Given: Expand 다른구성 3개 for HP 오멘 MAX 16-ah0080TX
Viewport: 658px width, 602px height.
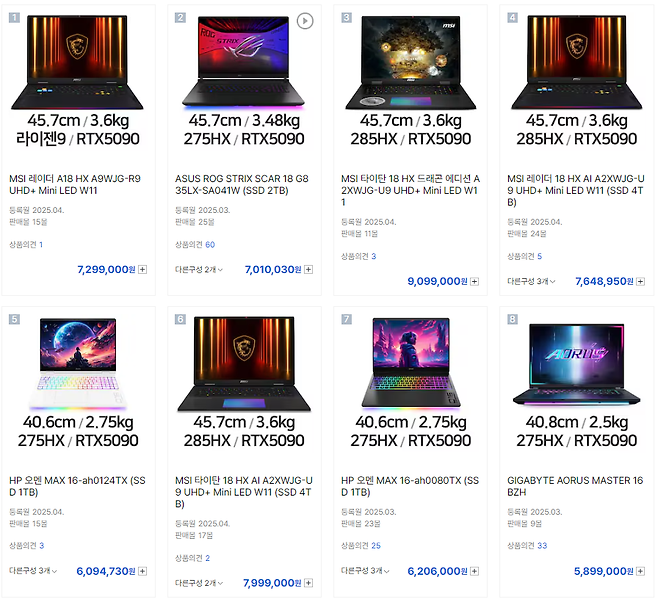Looking at the screenshot, I should point(365,571).
